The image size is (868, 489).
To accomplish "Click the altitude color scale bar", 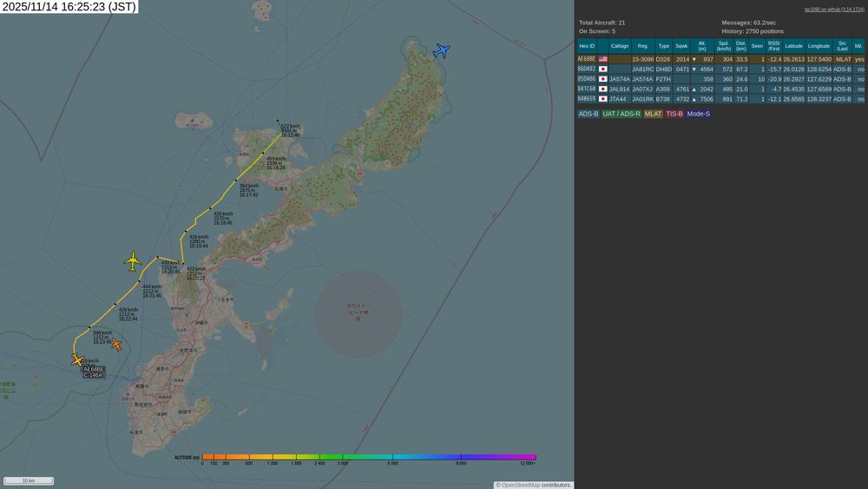I will [x=369, y=457].
